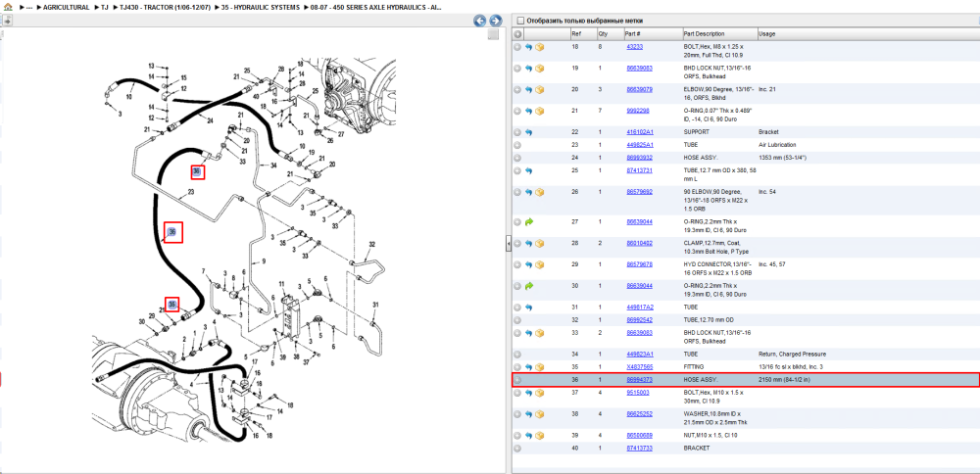Click the add-all circle icon in table header
The image size is (980, 474).
(x=517, y=33)
